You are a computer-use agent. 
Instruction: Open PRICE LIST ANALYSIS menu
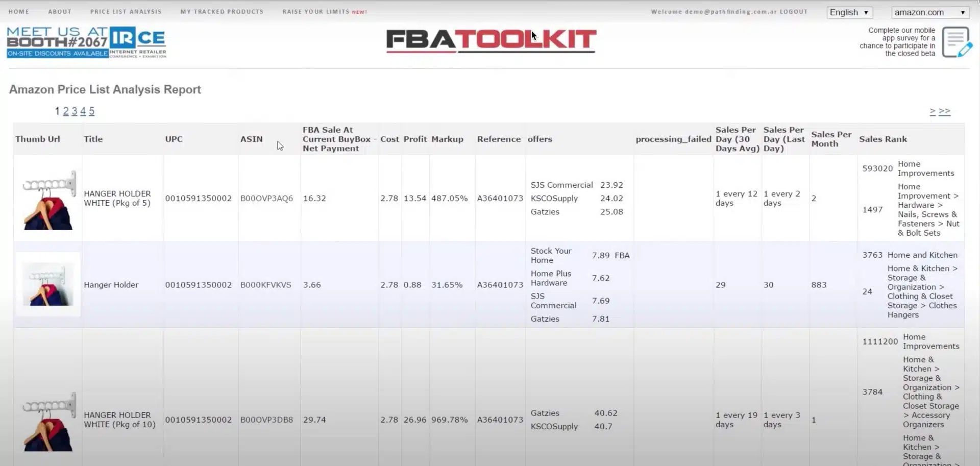[126, 11]
